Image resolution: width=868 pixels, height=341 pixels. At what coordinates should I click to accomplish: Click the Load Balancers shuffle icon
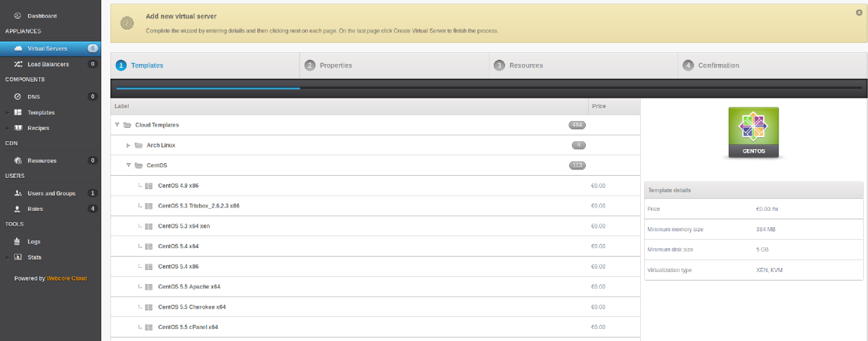tap(18, 64)
